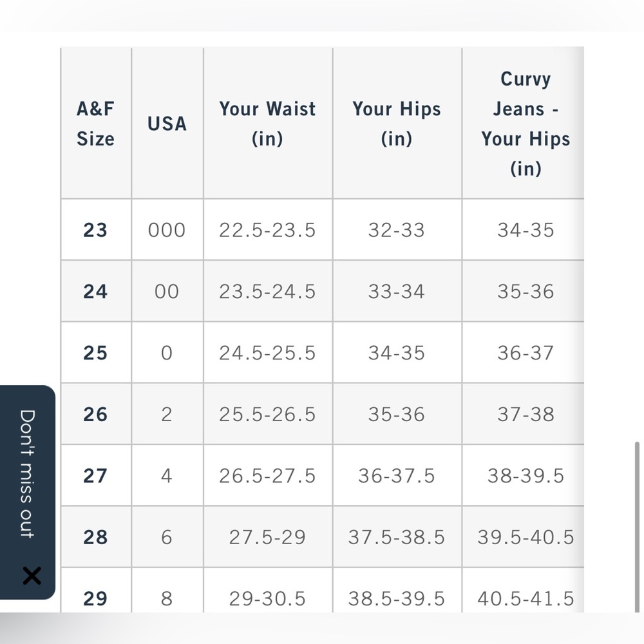644x644 pixels.
Task: Select size 26 row label
Action: tap(95, 414)
